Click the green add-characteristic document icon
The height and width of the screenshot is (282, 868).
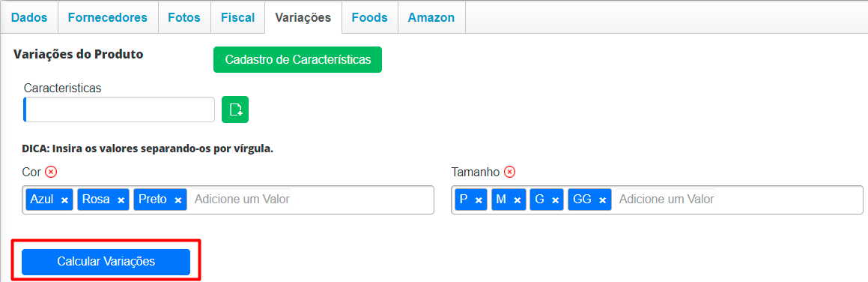tap(235, 109)
